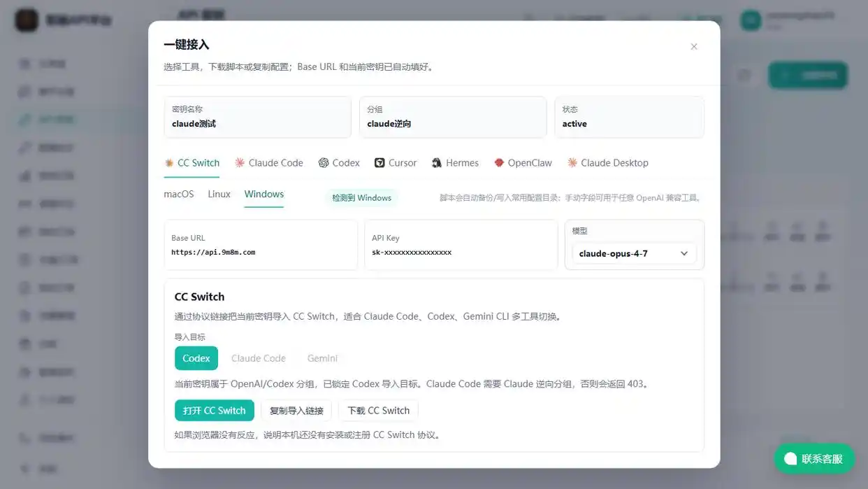
Task: Click the 状态 active card
Action: click(x=630, y=117)
